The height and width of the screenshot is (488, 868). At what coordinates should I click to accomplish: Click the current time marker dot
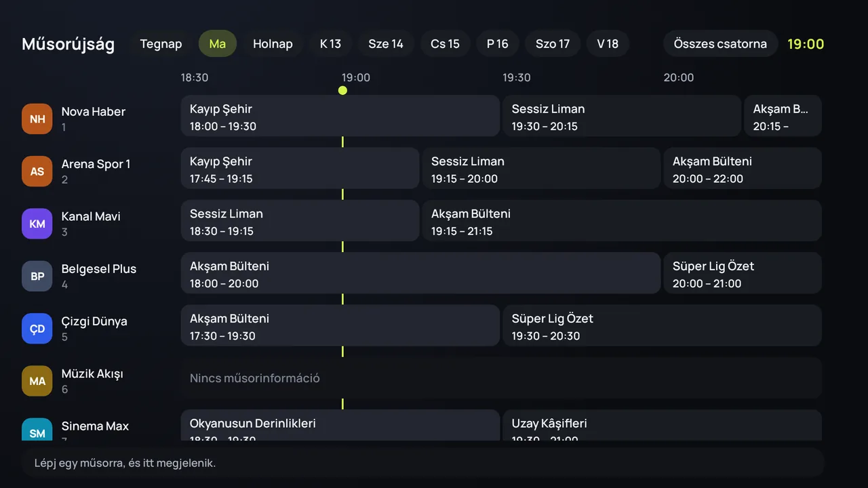342,90
